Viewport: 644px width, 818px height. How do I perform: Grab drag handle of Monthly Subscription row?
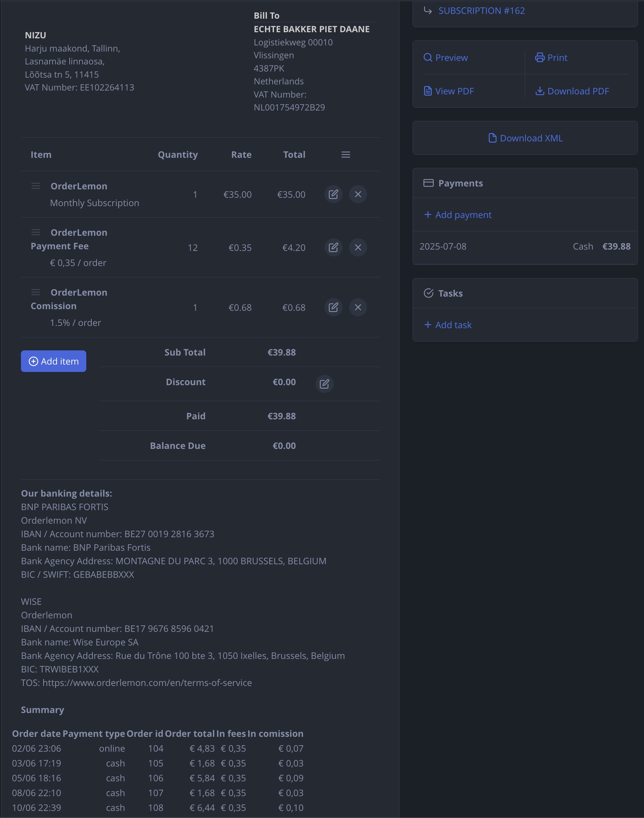click(x=36, y=186)
